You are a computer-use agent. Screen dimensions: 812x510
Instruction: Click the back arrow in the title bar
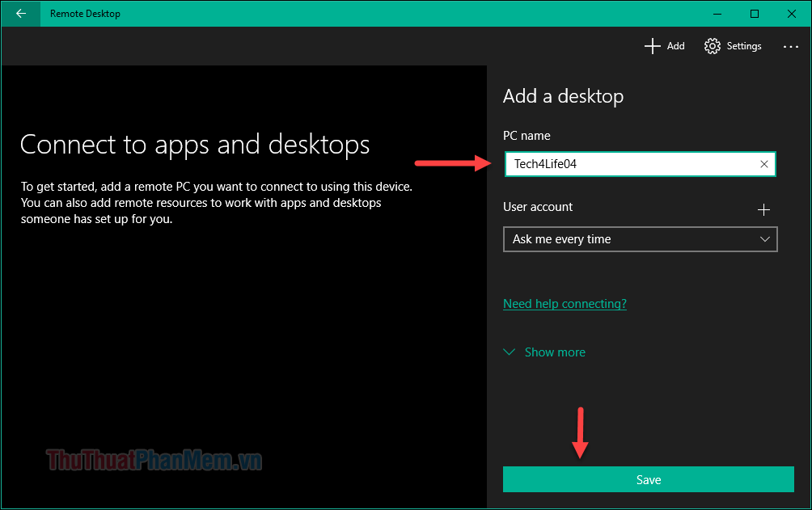tap(20, 14)
